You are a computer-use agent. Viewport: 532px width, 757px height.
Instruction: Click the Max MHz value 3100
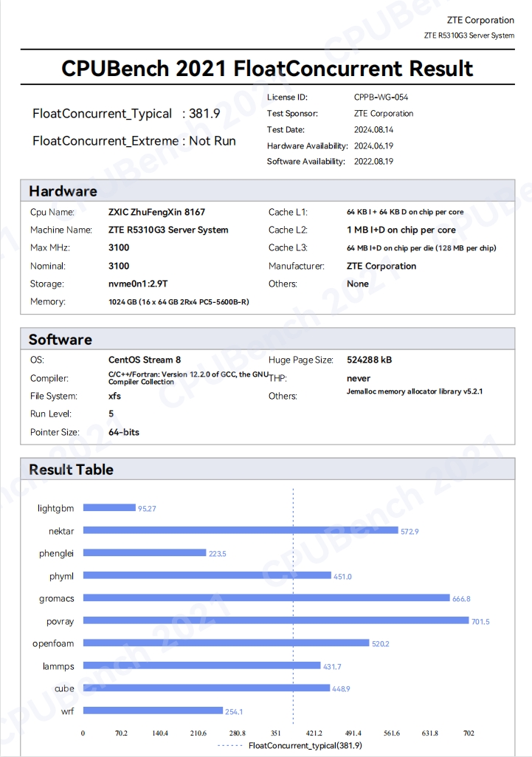click(119, 247)
